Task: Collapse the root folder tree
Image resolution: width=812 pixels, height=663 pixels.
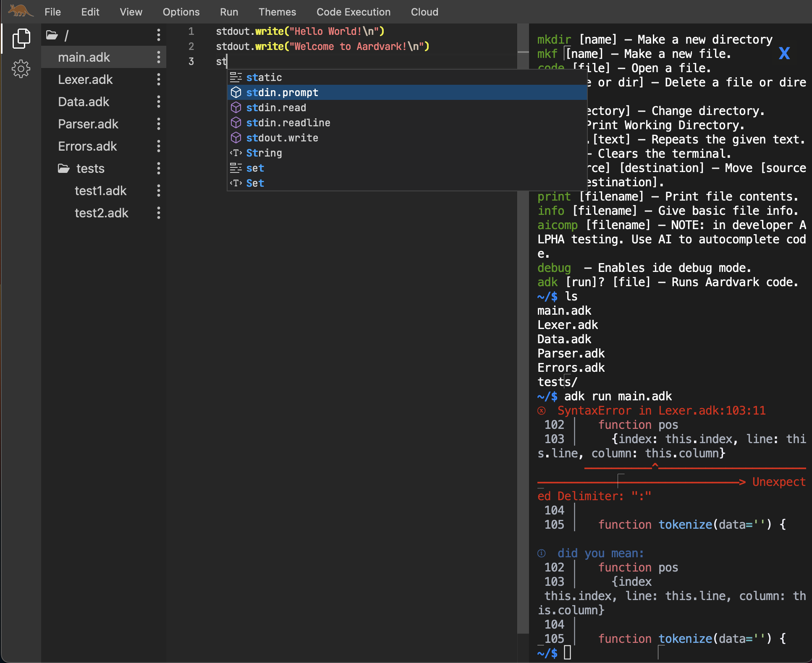Action: click(x=52, y=35)
